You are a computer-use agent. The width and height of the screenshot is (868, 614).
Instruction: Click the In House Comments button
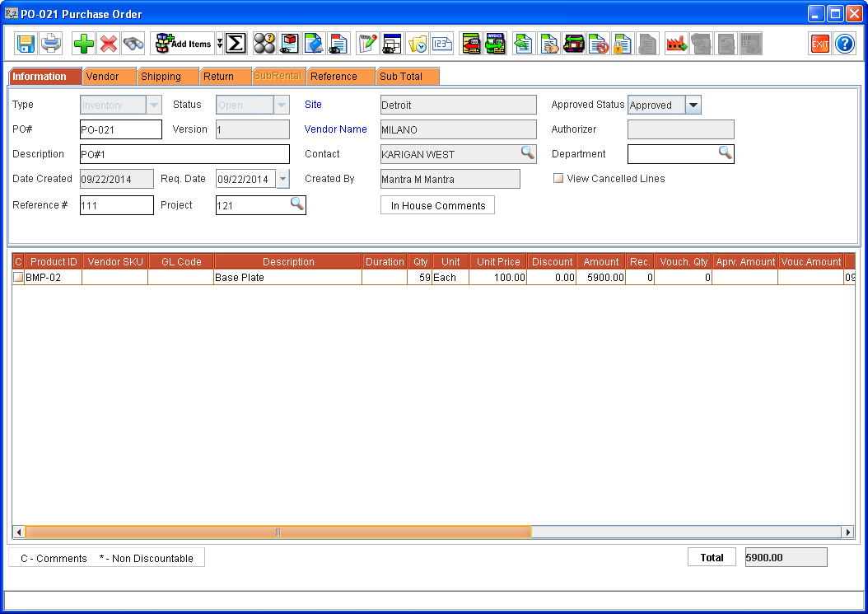tap(437, 204)
